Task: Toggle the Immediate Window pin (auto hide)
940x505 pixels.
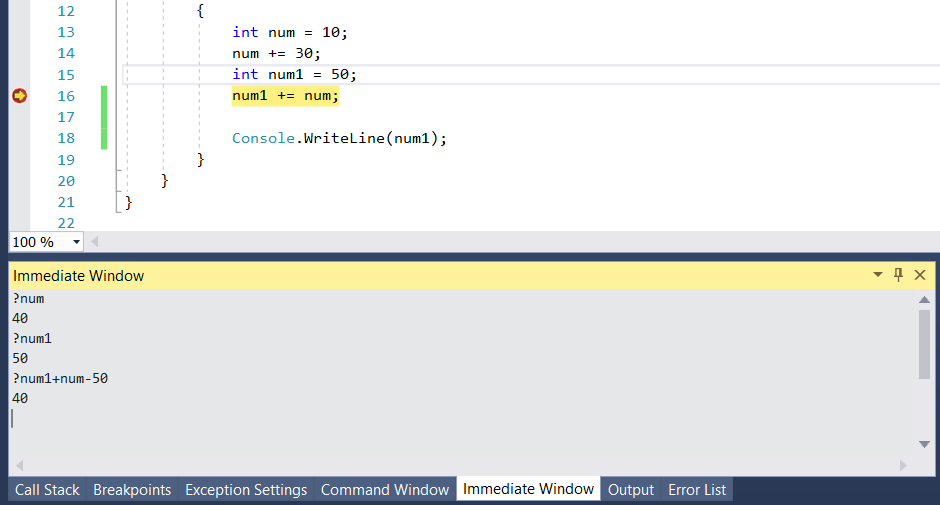Action: click(x=898, y=275)
